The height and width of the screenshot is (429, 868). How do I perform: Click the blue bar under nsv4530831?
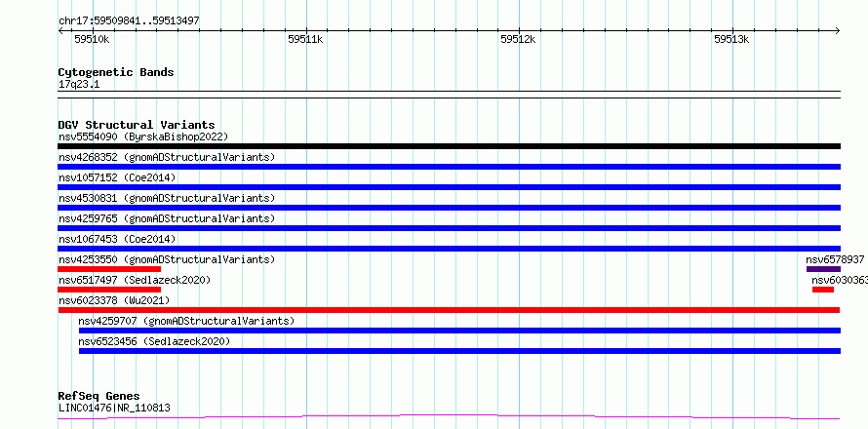(x=449, y=208)
